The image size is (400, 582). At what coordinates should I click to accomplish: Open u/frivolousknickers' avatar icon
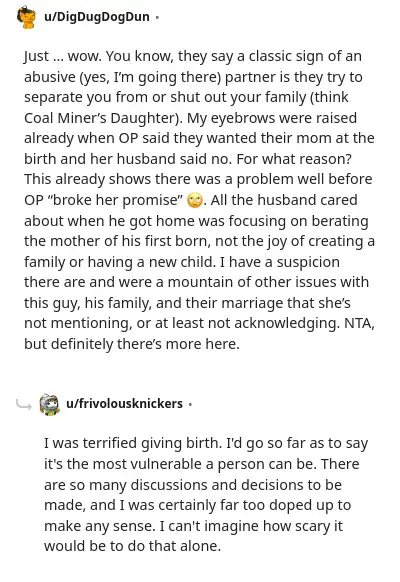click(50, 404)
